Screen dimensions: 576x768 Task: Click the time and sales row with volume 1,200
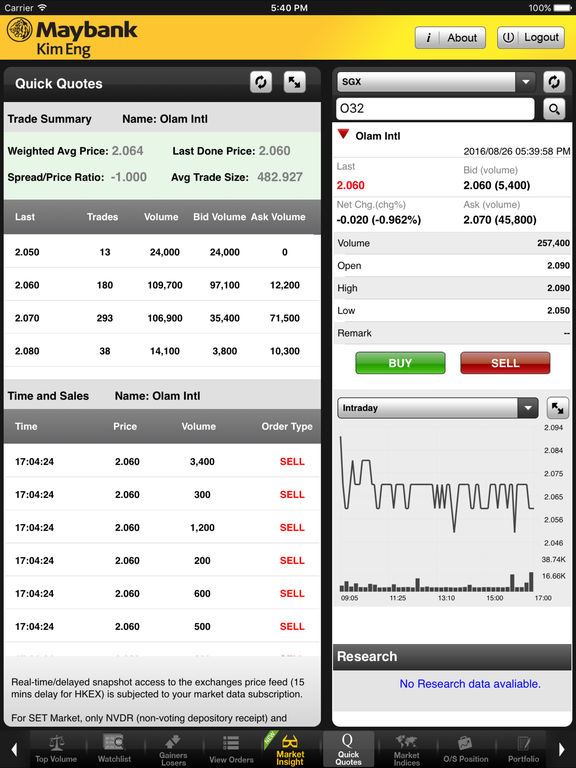162,528
